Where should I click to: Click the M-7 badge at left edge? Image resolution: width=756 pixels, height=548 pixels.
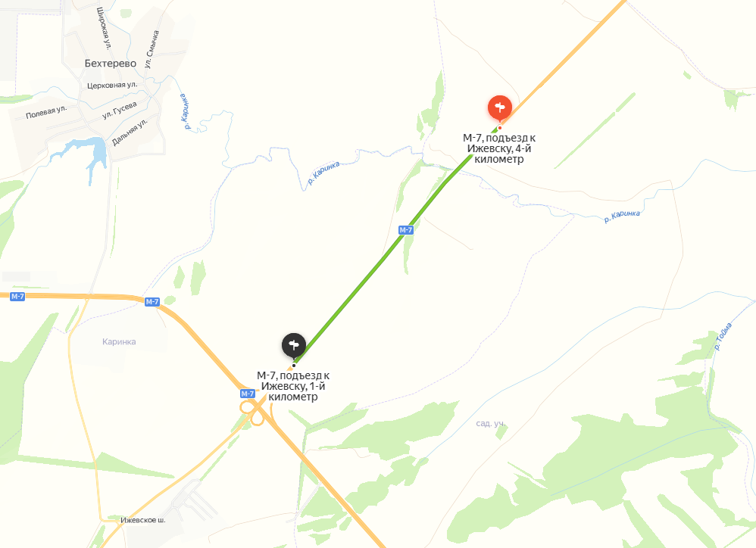[17, 297]
